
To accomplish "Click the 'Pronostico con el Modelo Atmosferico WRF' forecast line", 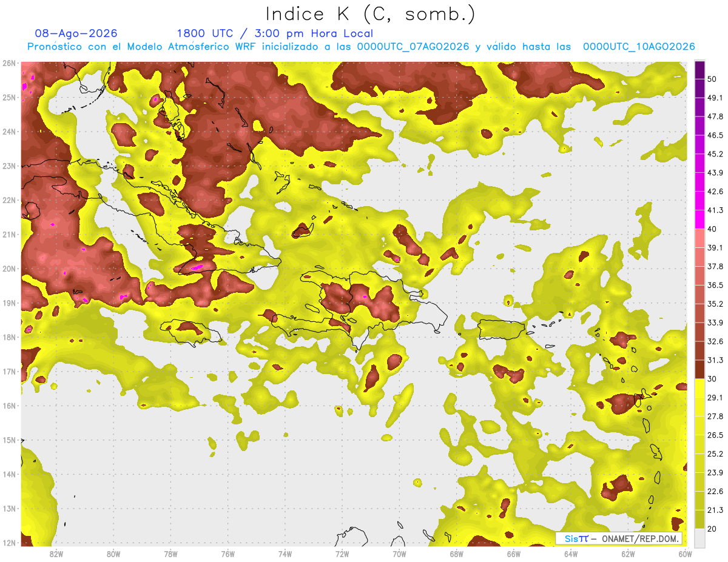I will click(361, 47).
